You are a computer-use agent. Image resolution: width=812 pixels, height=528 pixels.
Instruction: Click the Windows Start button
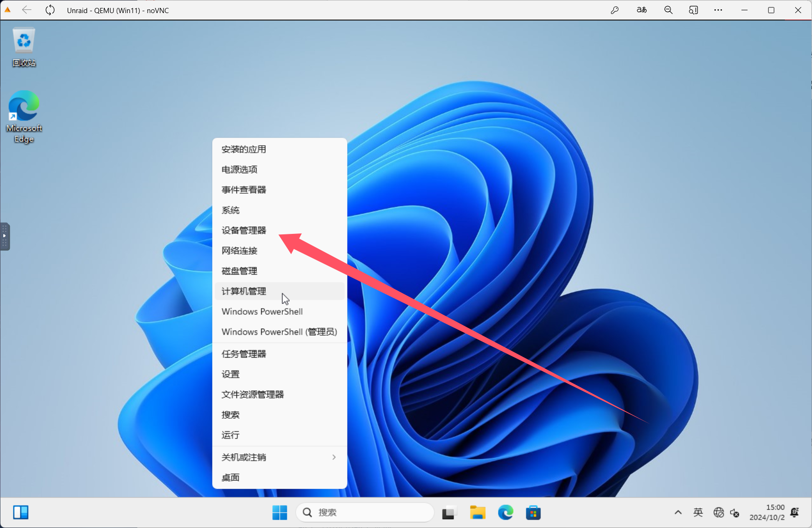(279, 513)
